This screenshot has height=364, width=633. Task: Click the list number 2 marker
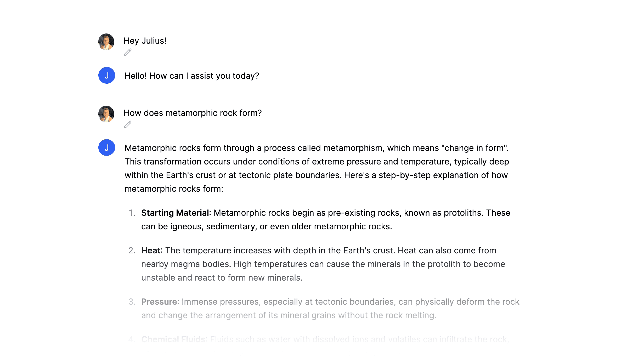pos(132,251)
